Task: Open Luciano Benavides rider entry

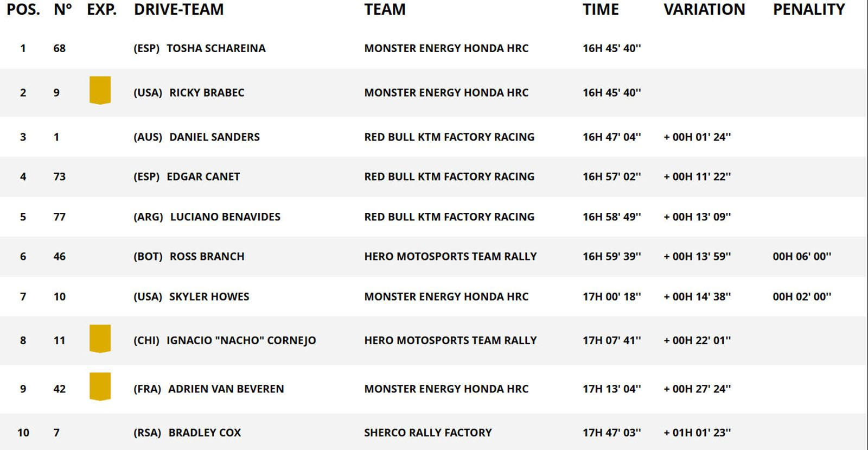Action: click(225, 217)
